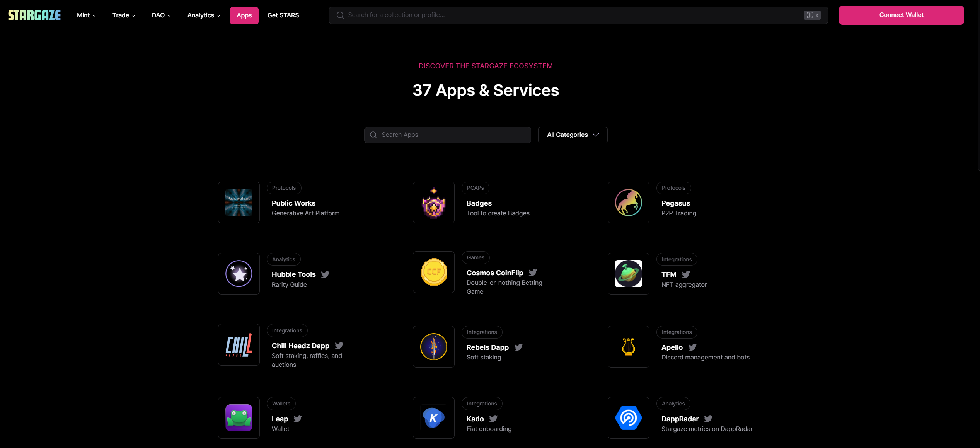980x448 pixels.
Task: Expand the DAO menu
Action: 161,15
